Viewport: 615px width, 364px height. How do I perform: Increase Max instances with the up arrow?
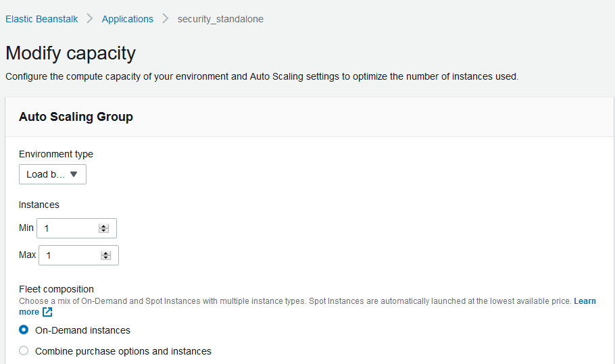[105, 253]
